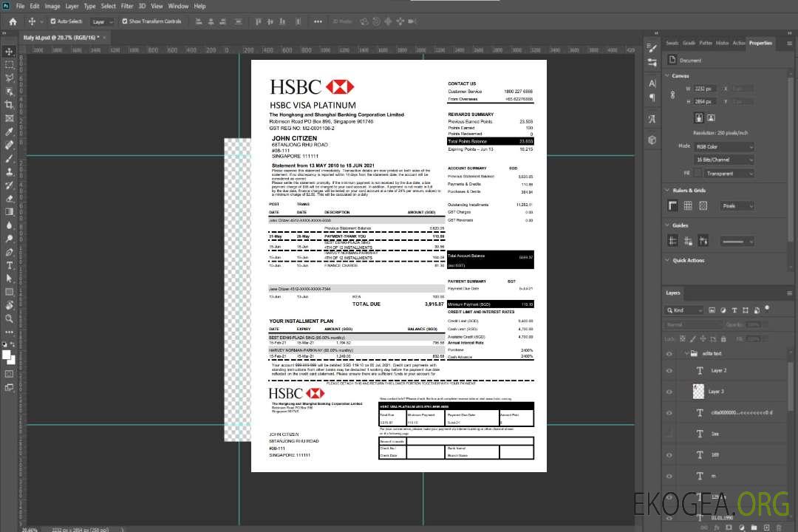The height and width of the screenshot is (532, 798).
Task: Select the Eyedropper tool
Action: [x=9, y=132]
